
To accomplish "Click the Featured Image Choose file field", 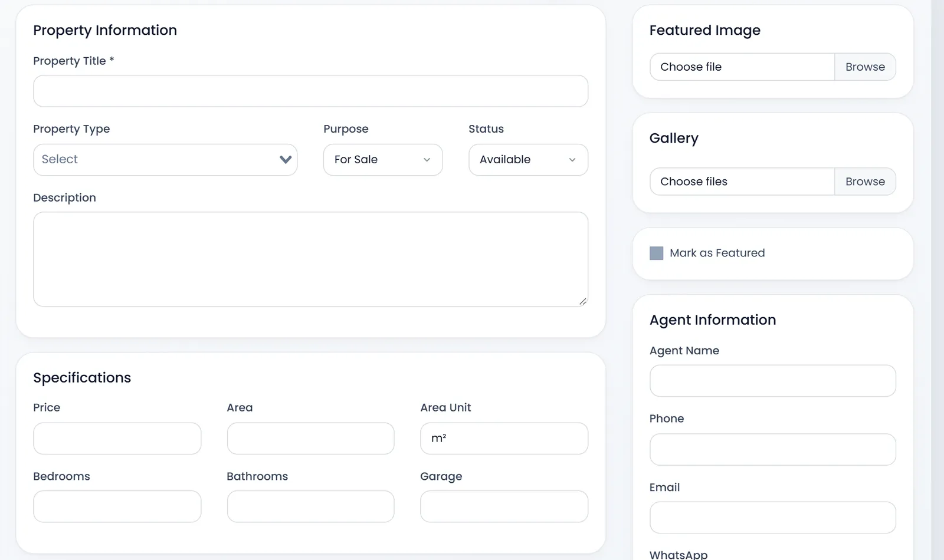I will coord(742,67).
